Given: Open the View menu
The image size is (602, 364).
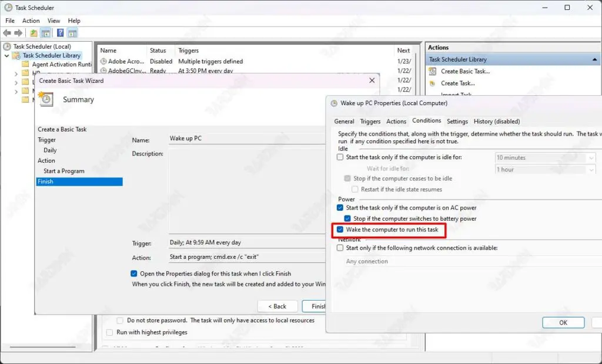Looking at the screenshot, I should (53, 21).
